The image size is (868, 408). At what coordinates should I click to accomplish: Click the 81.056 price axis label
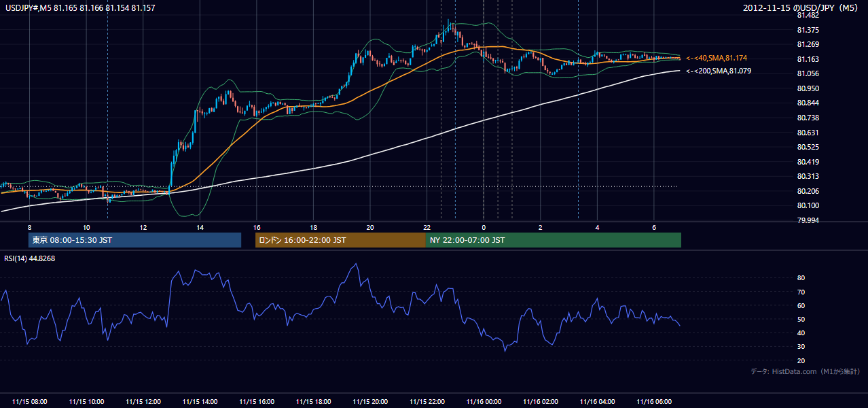tap(808, 73)
